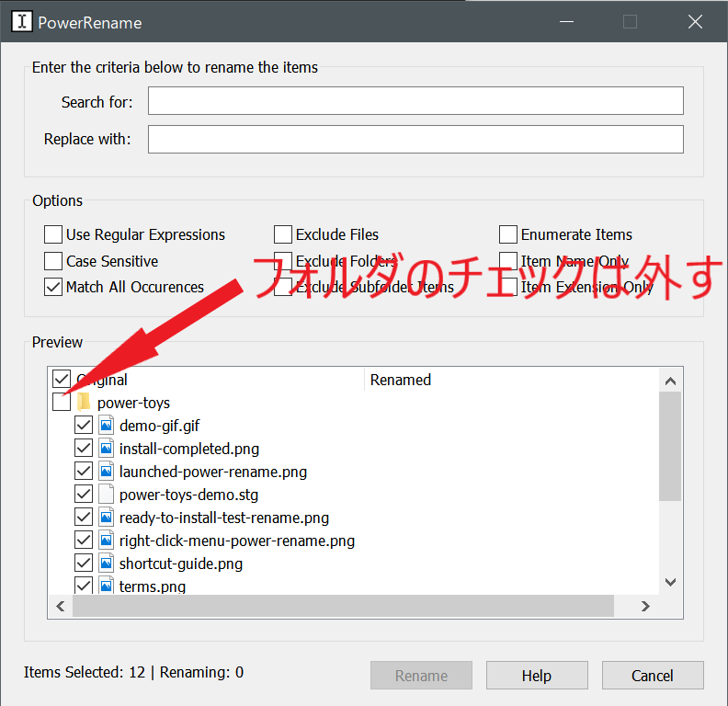This screenshot has height=706, width=728.
Task: Click the Renamed column header
Action: (401, 380)
